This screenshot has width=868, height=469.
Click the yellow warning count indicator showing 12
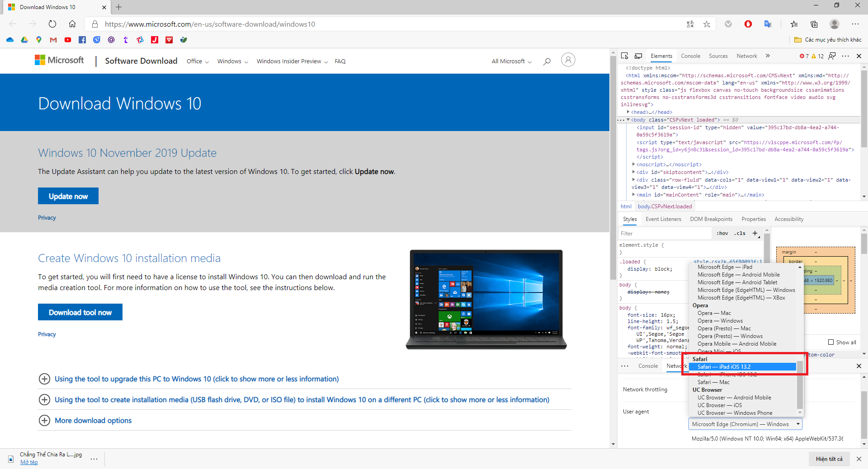click(818, 56)
